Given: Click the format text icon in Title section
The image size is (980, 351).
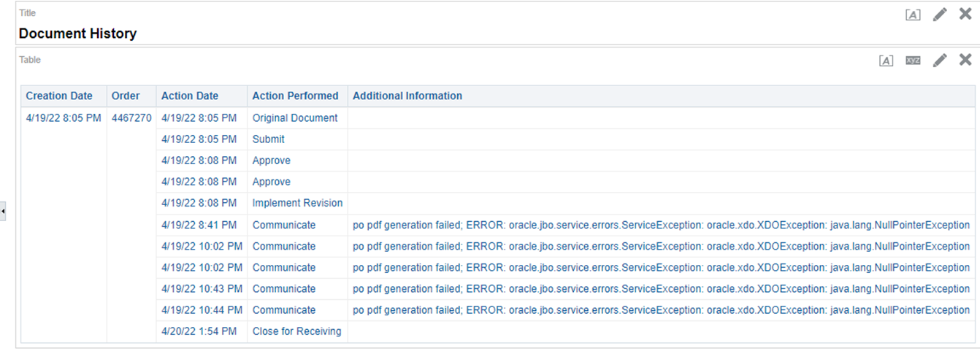Looking at the screenshot, I should tap(913, 15).
